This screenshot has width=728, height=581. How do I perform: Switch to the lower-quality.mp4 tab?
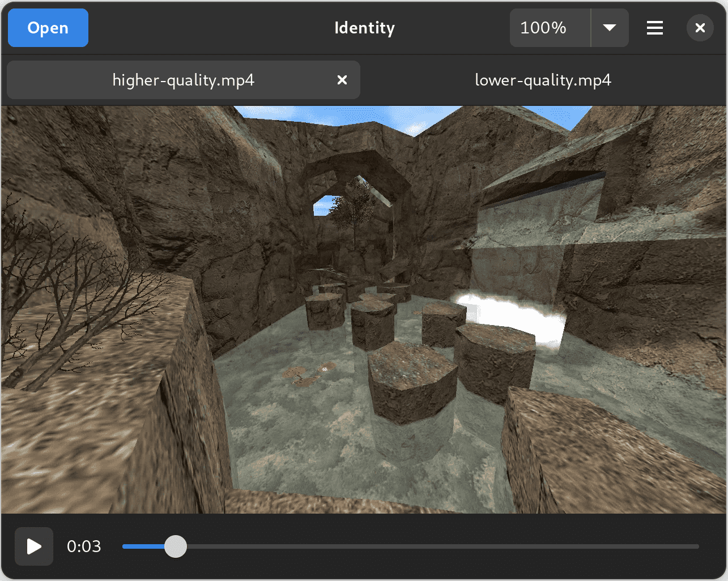tap(543, 80)
